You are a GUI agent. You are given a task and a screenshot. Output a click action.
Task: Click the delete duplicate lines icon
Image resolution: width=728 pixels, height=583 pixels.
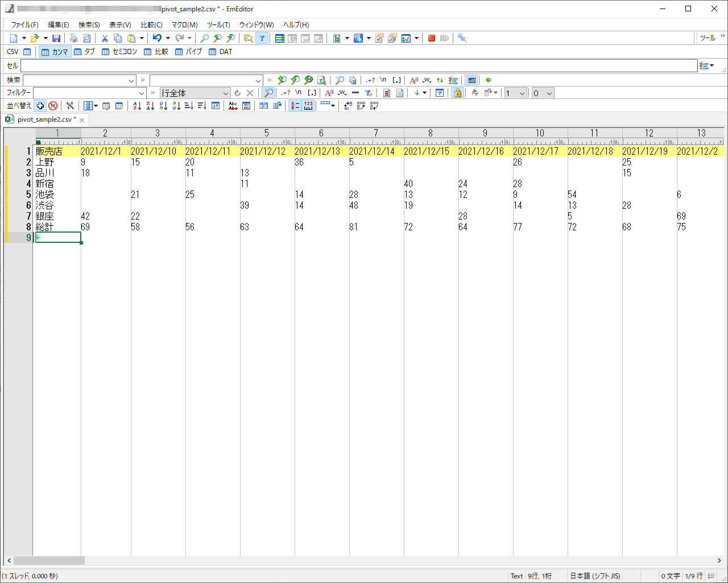tap(233, 106)
